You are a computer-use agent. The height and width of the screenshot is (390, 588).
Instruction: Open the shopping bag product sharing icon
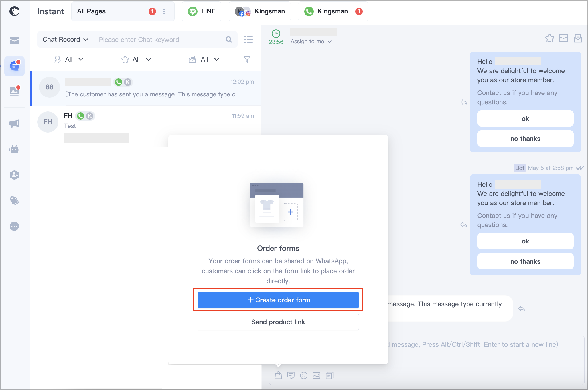click(278, 375)
